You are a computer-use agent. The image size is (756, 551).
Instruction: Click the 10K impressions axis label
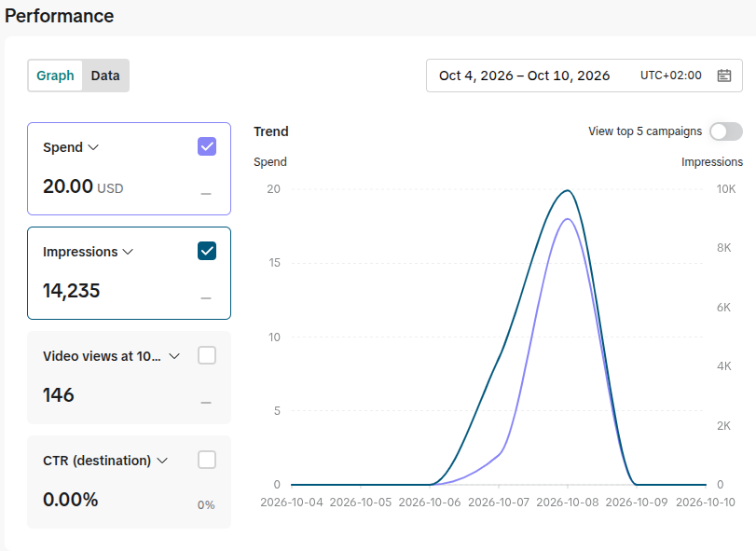725,189
